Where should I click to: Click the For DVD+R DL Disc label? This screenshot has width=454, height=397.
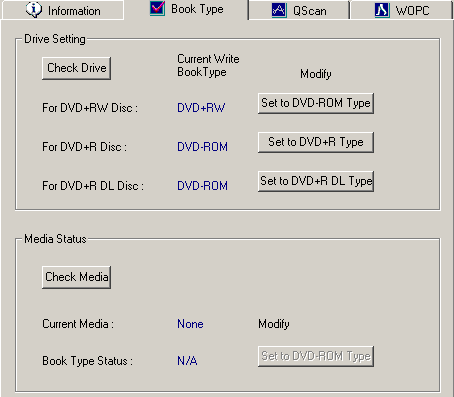coord(93,186)
